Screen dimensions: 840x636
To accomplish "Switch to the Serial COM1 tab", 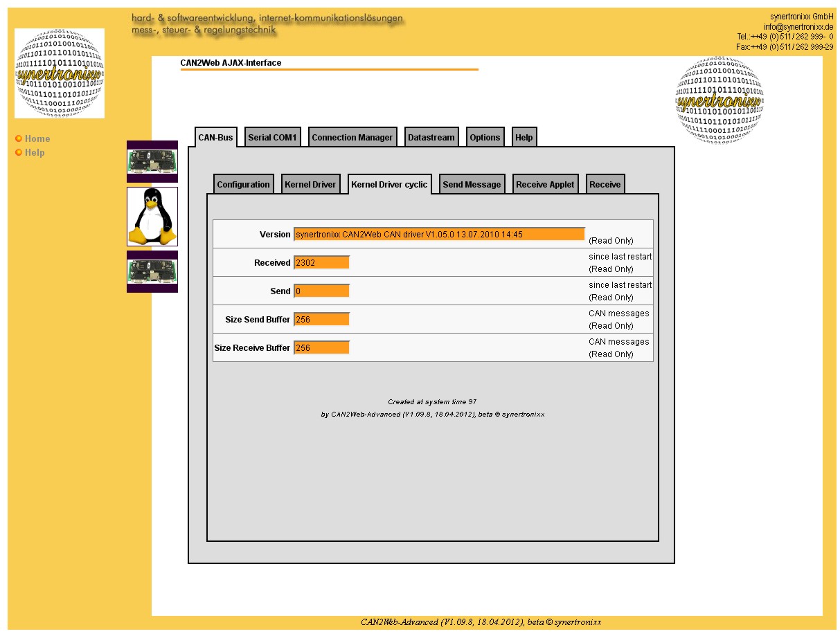I will click(272, 138).
